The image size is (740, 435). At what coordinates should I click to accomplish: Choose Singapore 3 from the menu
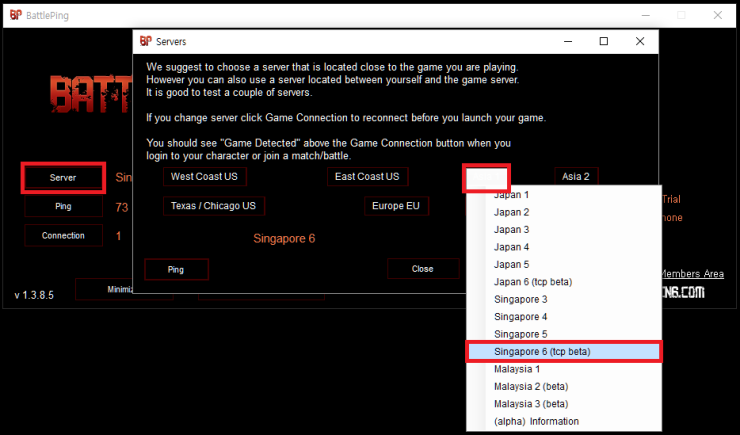(563, 300)
